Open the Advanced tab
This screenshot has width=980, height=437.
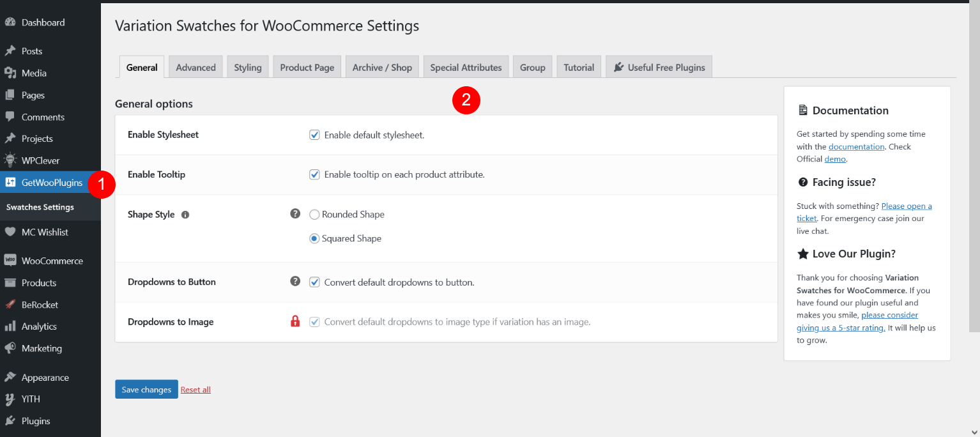[x=195, y=67]
